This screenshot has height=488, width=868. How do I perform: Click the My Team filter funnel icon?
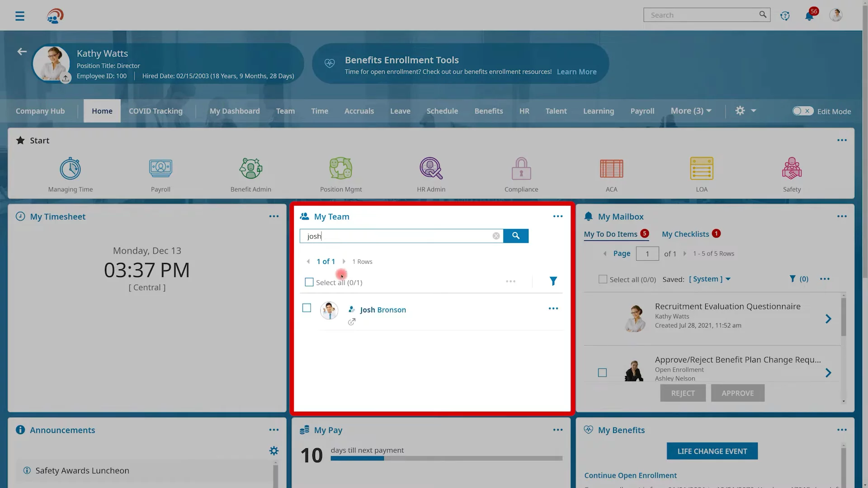[553, 282]
